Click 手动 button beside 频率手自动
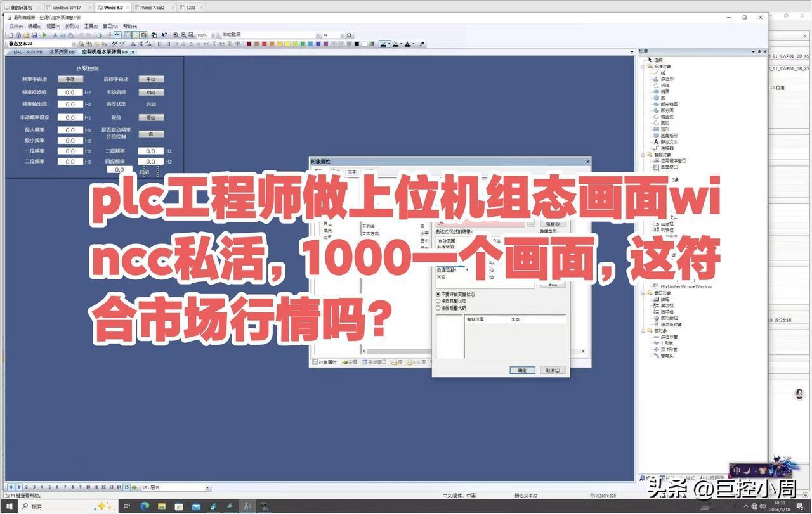 (70, 79)
